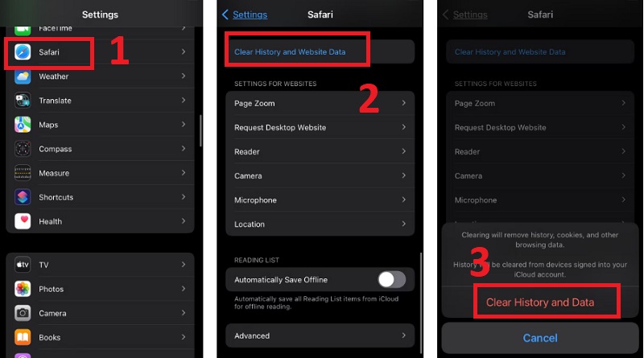Open Location settings chevron in middle panel
The height and width of the screenshot is (358, 644).
click(403, 224)
